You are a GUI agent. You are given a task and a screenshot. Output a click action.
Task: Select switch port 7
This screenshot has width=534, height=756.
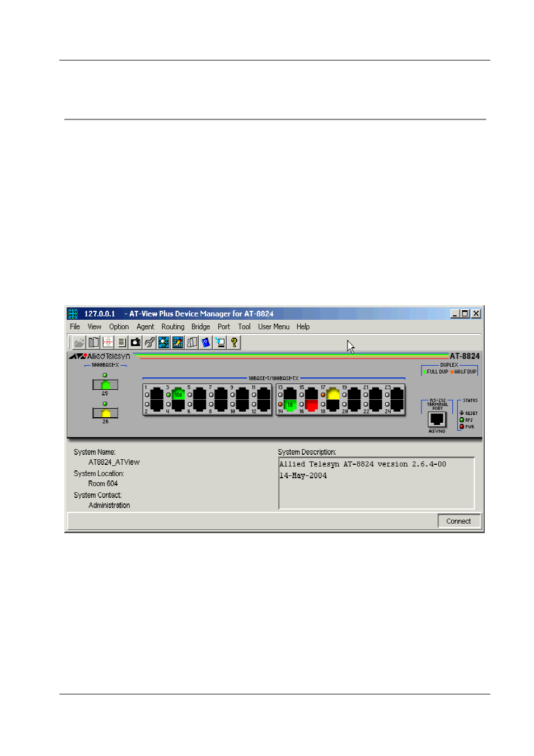(221, 394)
